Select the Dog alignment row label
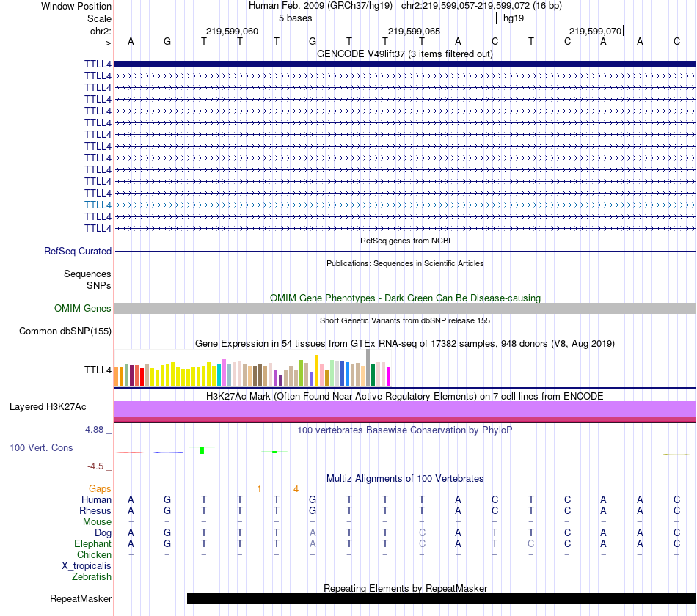This screenshot has width=697, height=616. tap(103, 533)
